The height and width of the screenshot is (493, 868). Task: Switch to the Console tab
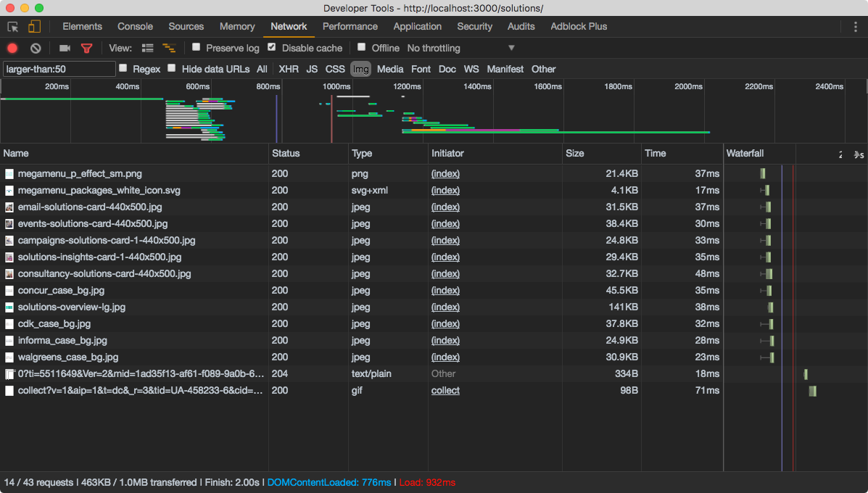(135, 27)
